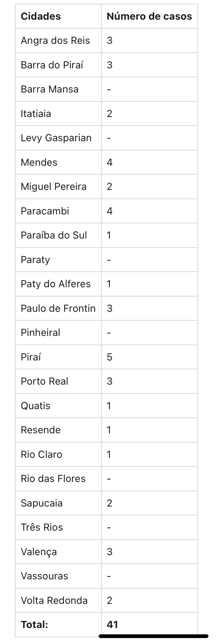Viewport: 220px width, 644px height.
Task: Click the Barra Mansa city cell
Action: [x=58, y=89]
